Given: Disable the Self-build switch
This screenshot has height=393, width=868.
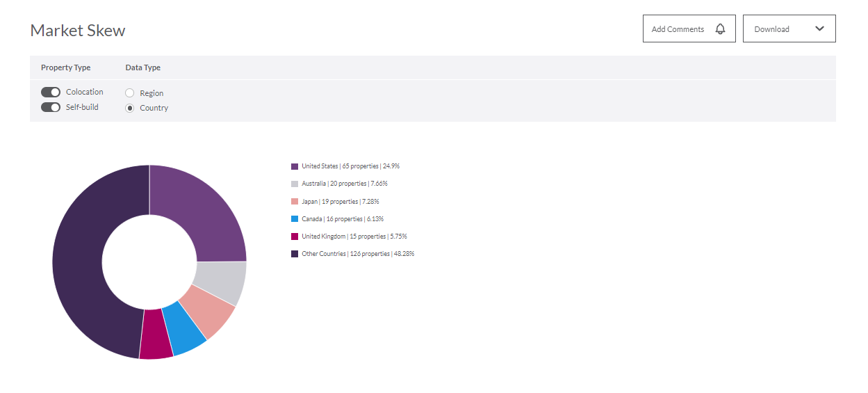Looking at the screenshot, I should (51, 107).
